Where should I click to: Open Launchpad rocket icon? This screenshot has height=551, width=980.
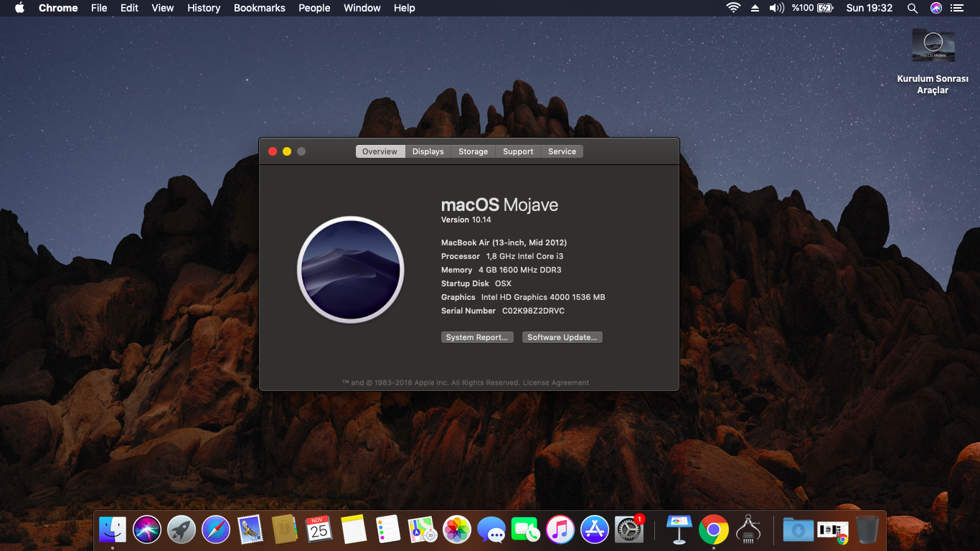tap(182, 530)
